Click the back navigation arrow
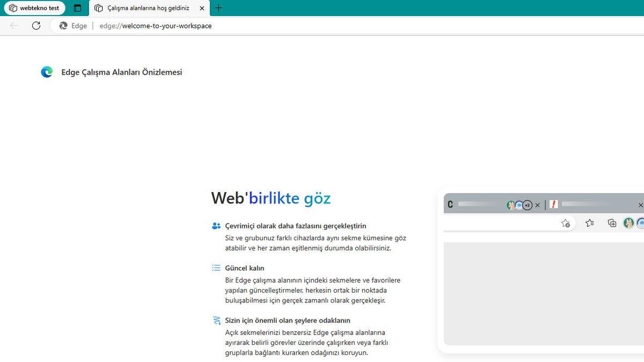644x362 pixels. [13, 25]
